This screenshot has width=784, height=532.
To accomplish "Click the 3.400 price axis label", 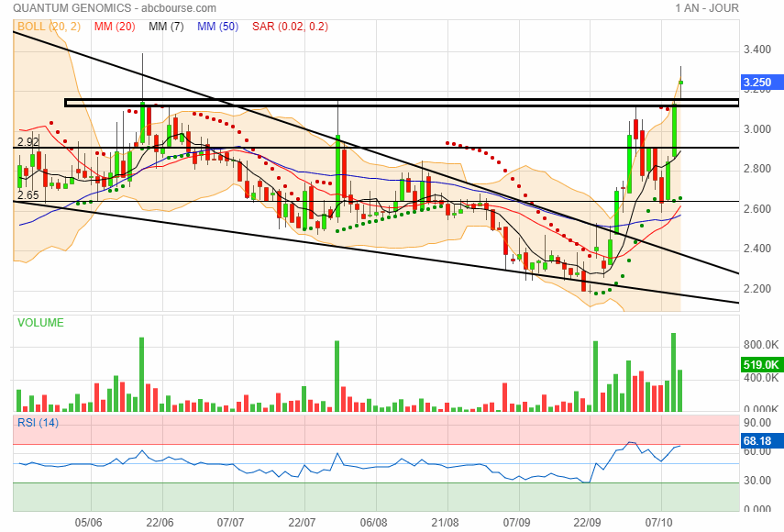I will [757, 50].
